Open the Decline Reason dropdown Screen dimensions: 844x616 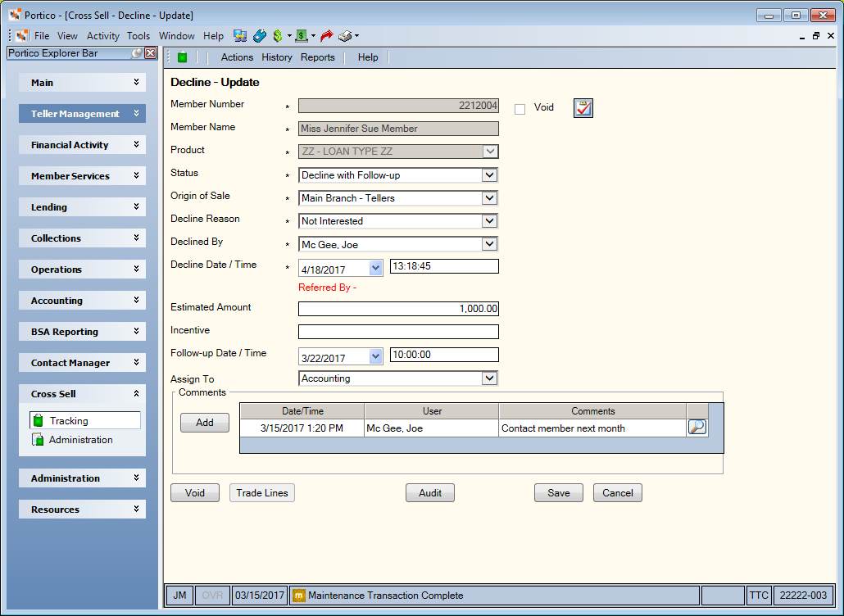pos(398,221)
